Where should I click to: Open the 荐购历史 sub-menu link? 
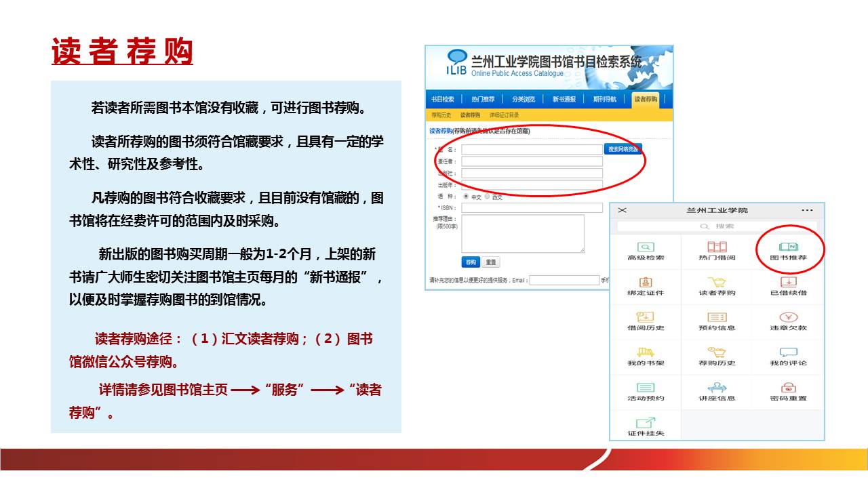click(441, 115)
